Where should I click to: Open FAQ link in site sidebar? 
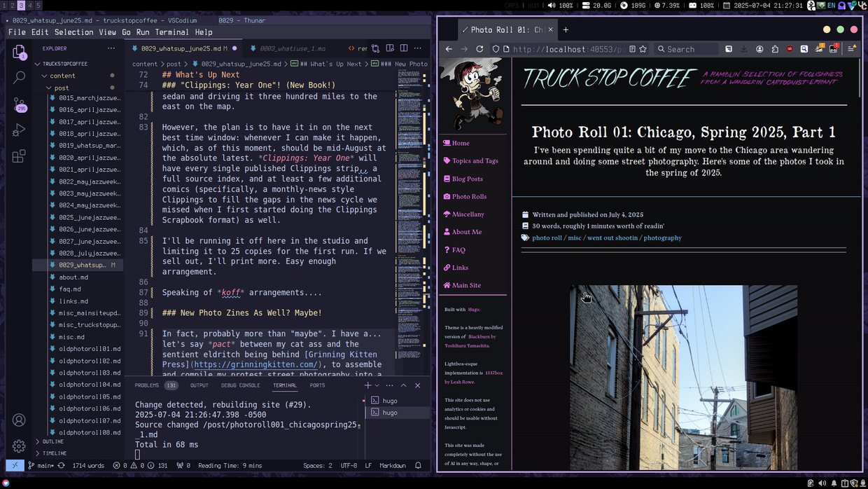454,249
